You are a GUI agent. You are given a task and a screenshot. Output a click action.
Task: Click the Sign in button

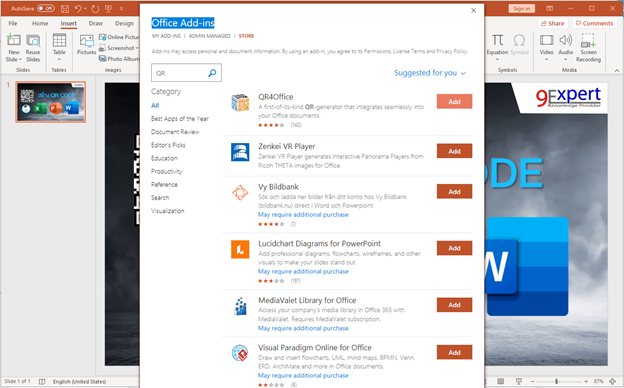point(521,8)
